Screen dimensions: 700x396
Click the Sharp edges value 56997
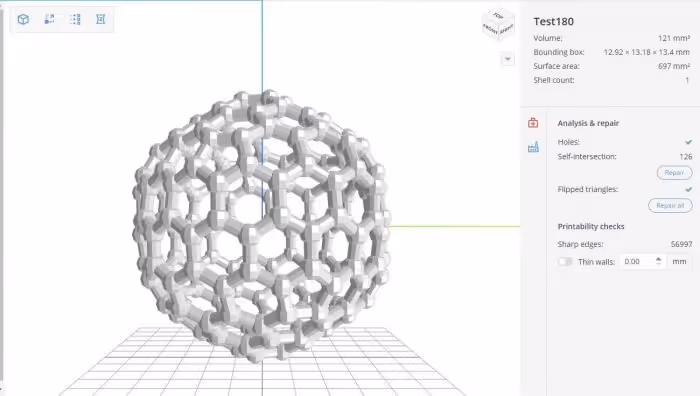[681, 244]
